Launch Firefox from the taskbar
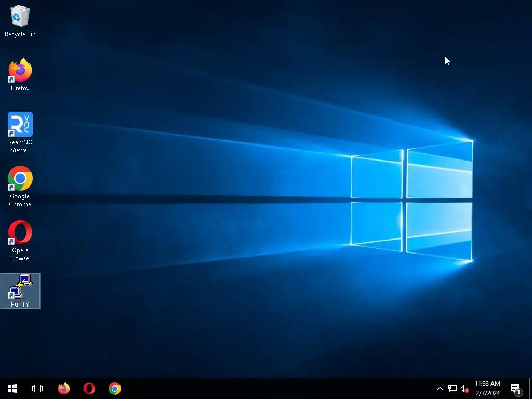The height and width of the screenshot is (399, 532). (64, 389)
